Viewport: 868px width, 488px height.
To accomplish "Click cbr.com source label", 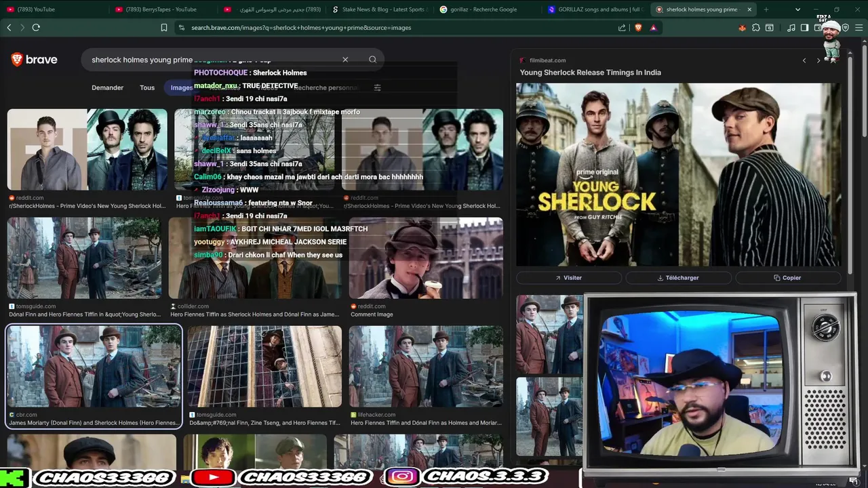I will 26,415.
